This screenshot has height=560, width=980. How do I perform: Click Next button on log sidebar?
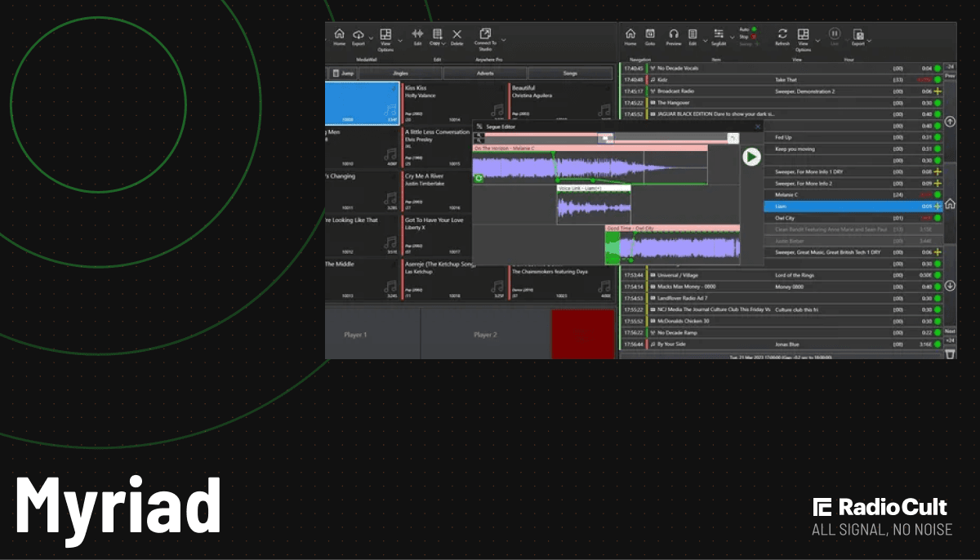click(950, 331)
